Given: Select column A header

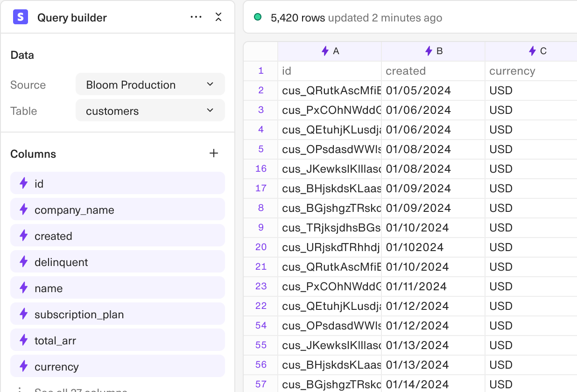Looking at the screenshot, I should (x=330, y=51).
